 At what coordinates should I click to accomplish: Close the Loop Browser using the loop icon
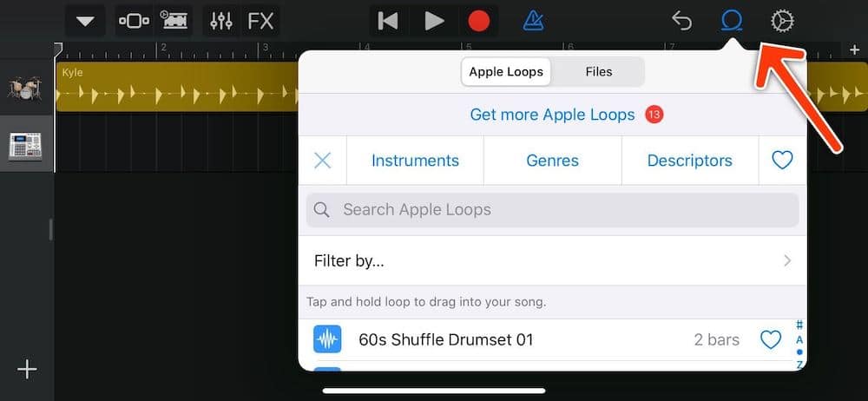732,21
